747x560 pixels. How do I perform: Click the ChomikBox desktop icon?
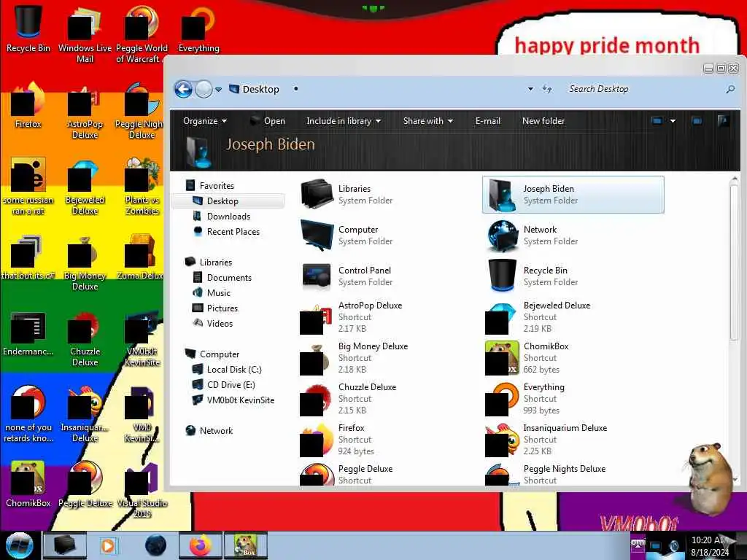coord(28,485)
